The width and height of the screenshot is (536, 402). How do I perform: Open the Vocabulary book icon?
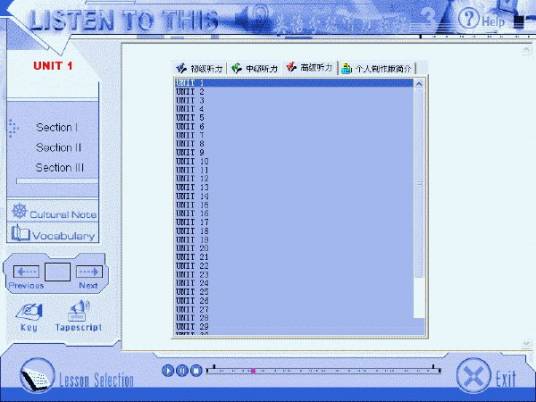[x=20, y=233]
